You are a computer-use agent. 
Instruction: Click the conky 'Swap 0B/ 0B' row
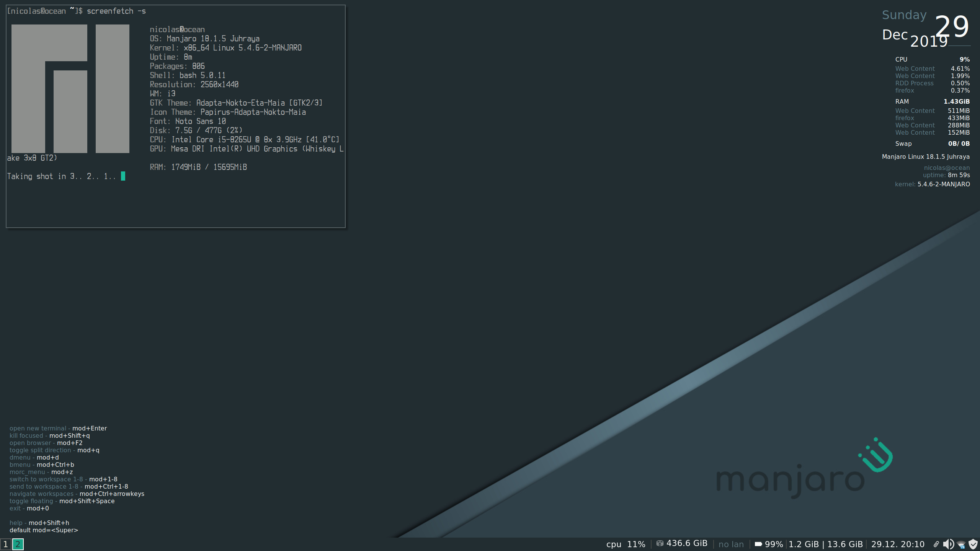(x=933, y=143)
